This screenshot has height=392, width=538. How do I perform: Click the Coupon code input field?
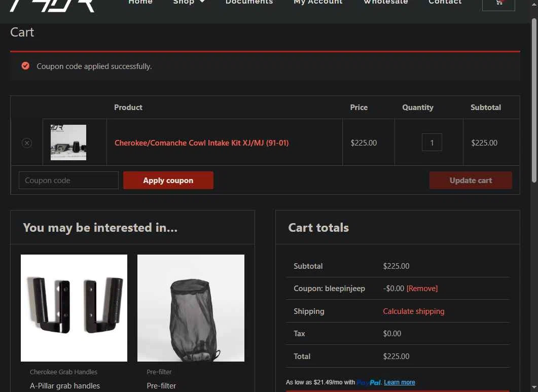[68, 180]
